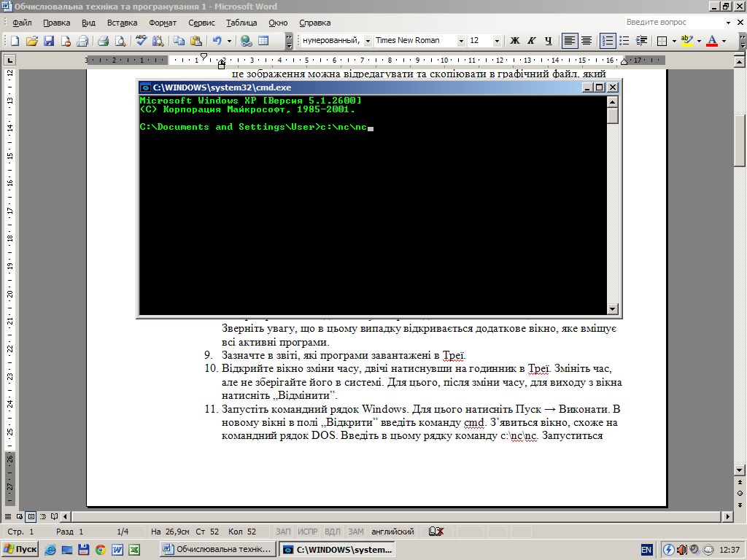Image resolution: width=747 pixels, height=560 pixels.
Task: Expand Standard toolbar options chevron
Action: pyautogui.click(x=289, y=41)
